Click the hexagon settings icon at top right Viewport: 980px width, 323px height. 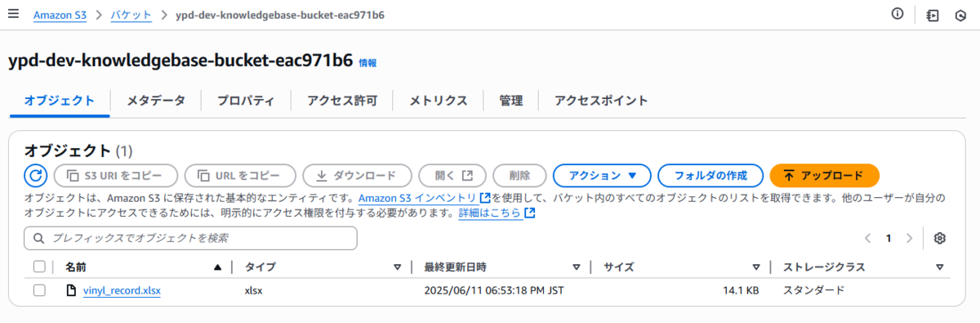[961, 15]
